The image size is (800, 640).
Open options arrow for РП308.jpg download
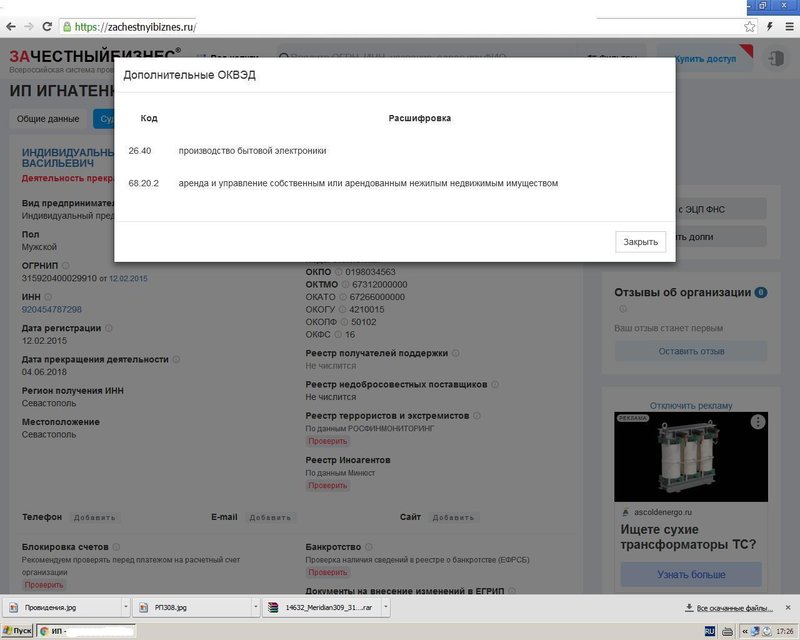tap(256, 607)
